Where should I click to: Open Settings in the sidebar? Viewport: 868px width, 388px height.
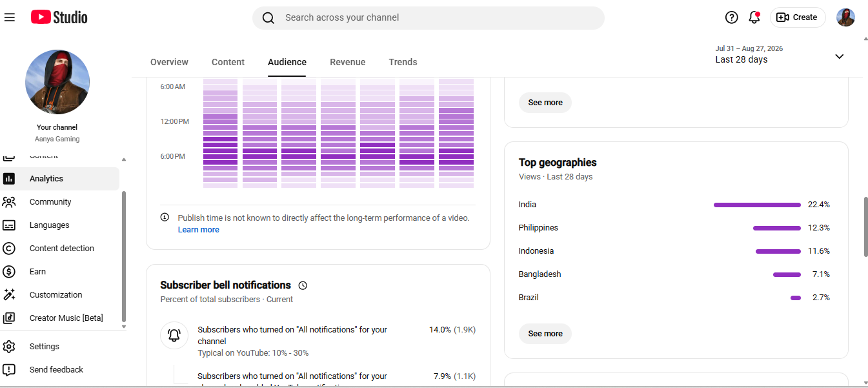pyautogui.click(x=59, y=347)
